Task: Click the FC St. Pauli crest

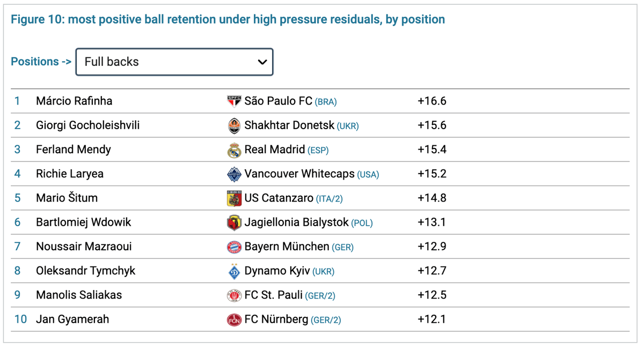Action: tap(234, 295)
